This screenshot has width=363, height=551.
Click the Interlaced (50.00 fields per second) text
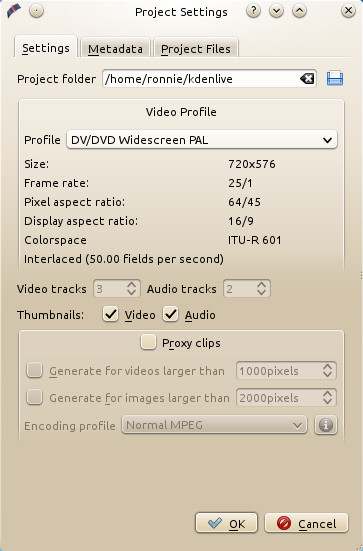click(124, 259)
